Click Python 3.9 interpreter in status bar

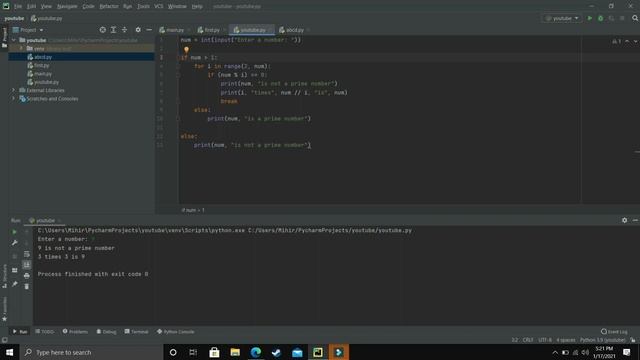click(x=603, y=340)
